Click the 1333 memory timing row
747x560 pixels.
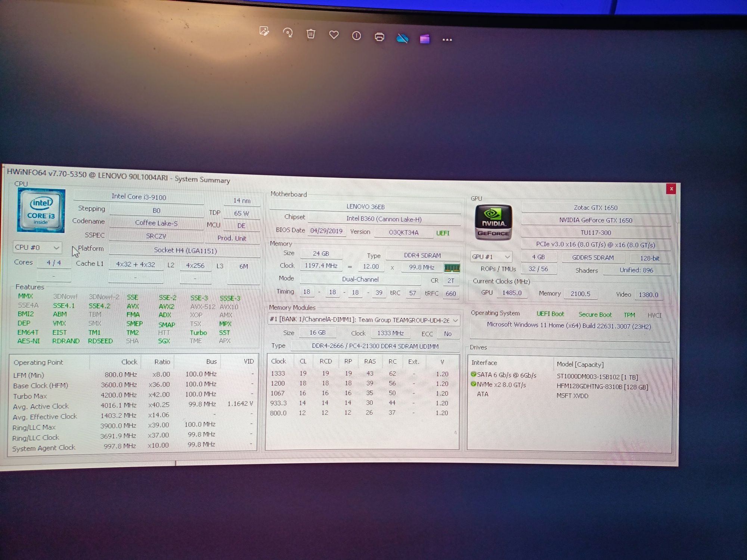[x=362, y=374]
